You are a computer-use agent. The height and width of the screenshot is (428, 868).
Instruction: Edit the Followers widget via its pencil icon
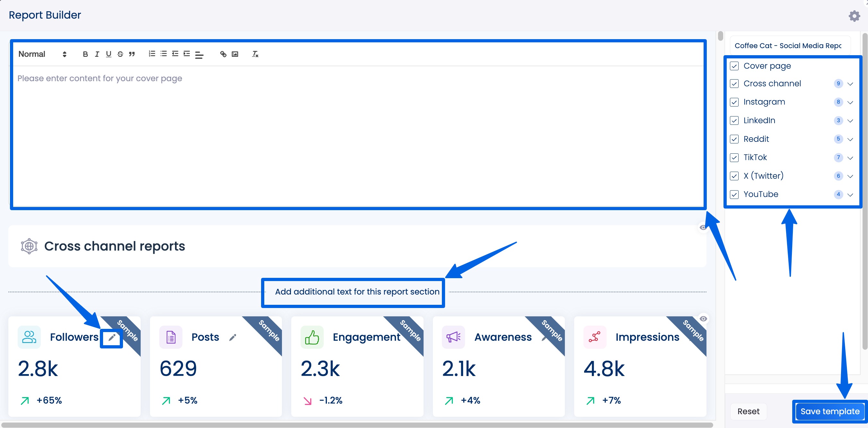(x=111, y=338)
